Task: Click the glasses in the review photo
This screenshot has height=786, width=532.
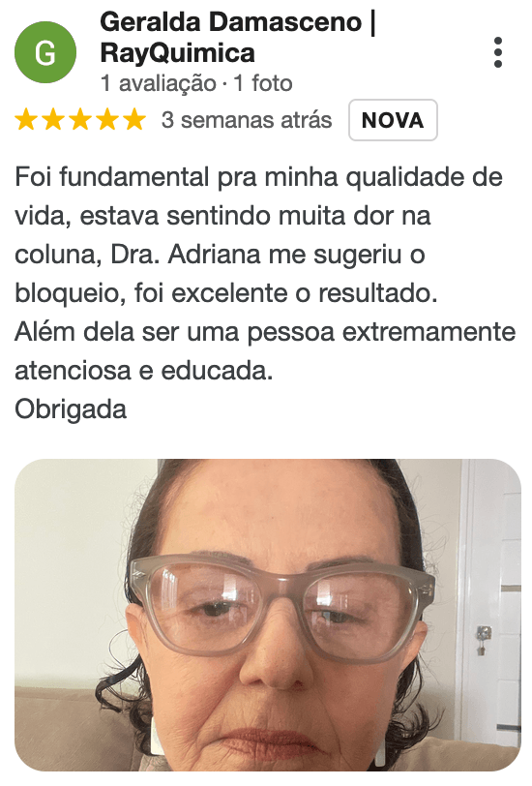Action: [x=281, y=607]
